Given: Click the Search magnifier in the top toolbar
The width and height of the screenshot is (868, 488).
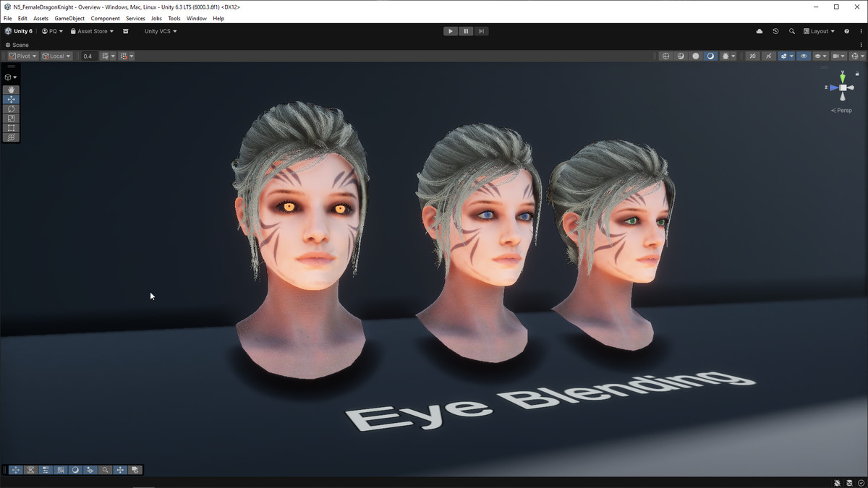Looking at the screenshot, I should coord(791,31).
